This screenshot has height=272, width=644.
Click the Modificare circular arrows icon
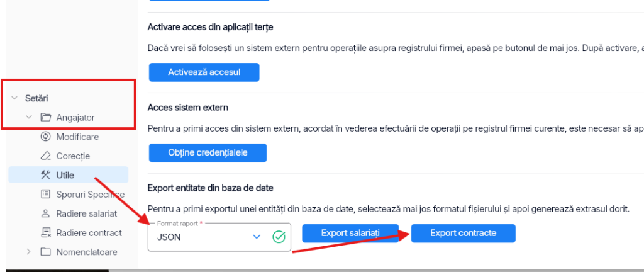coord(45,137)
